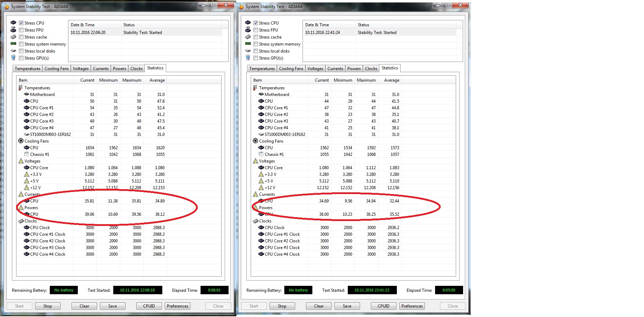This screenshot has width=644, height=317.
Task: Stop the stability test in the left window
Action: coord(48,306)
